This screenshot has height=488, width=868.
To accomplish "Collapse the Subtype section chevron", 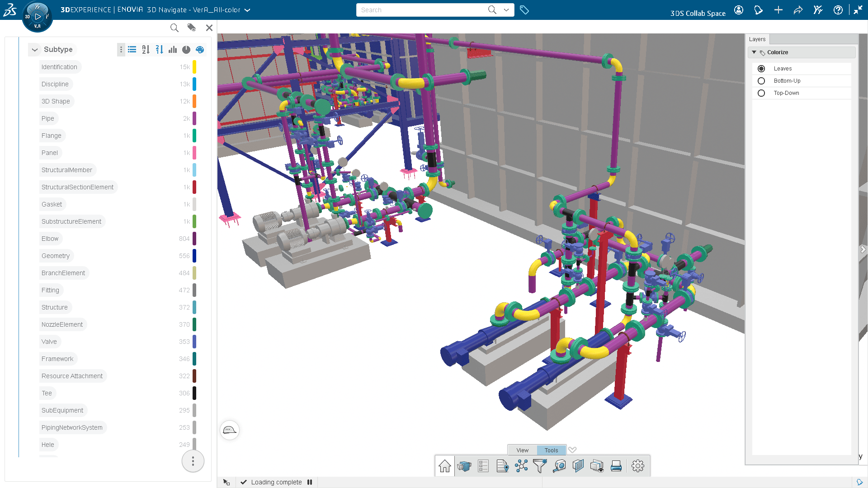I will [x=35, y=50].
